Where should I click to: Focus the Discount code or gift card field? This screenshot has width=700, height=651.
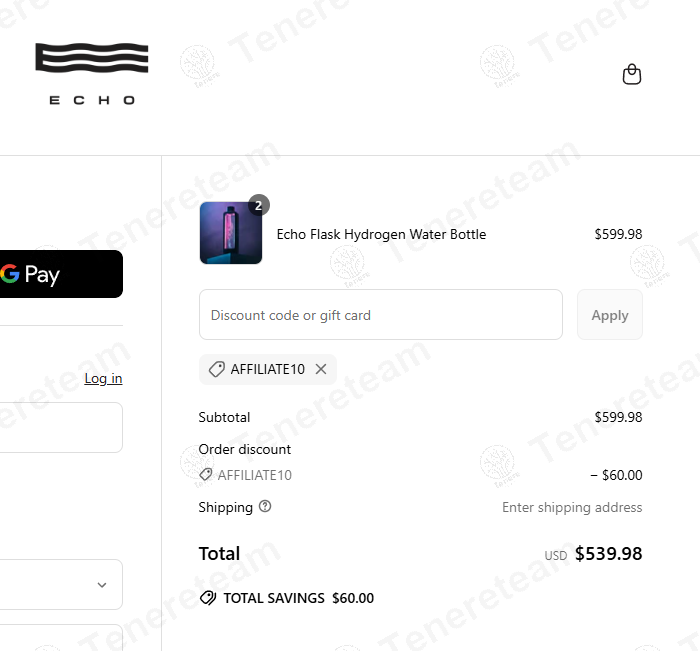pos(380,315)
